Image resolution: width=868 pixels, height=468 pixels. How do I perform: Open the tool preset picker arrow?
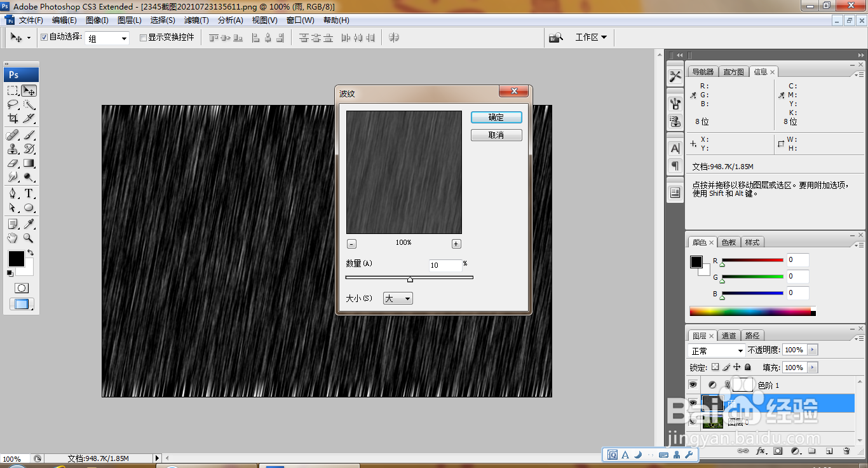coord(29,38)
